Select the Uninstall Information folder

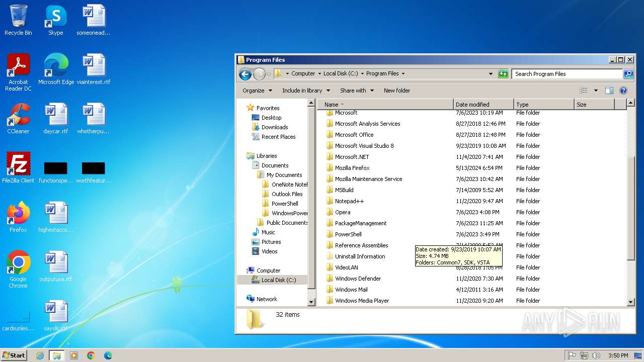[x=360, y=256]
